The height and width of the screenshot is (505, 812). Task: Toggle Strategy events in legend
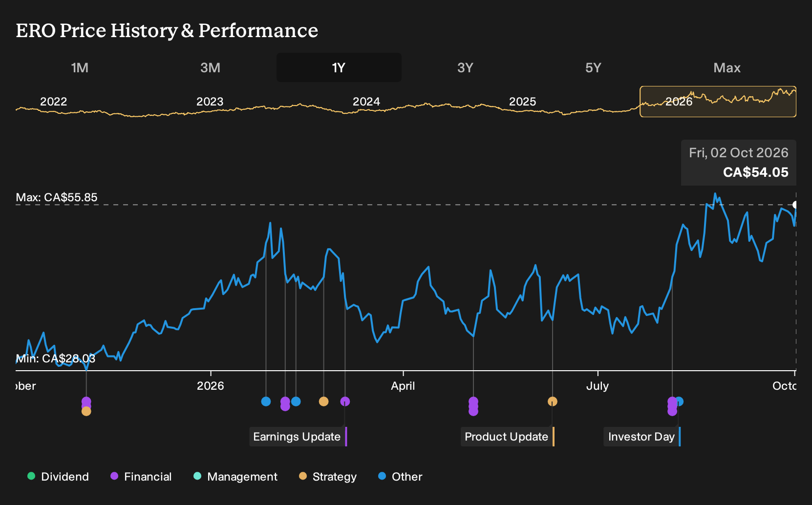click(328, 477)
